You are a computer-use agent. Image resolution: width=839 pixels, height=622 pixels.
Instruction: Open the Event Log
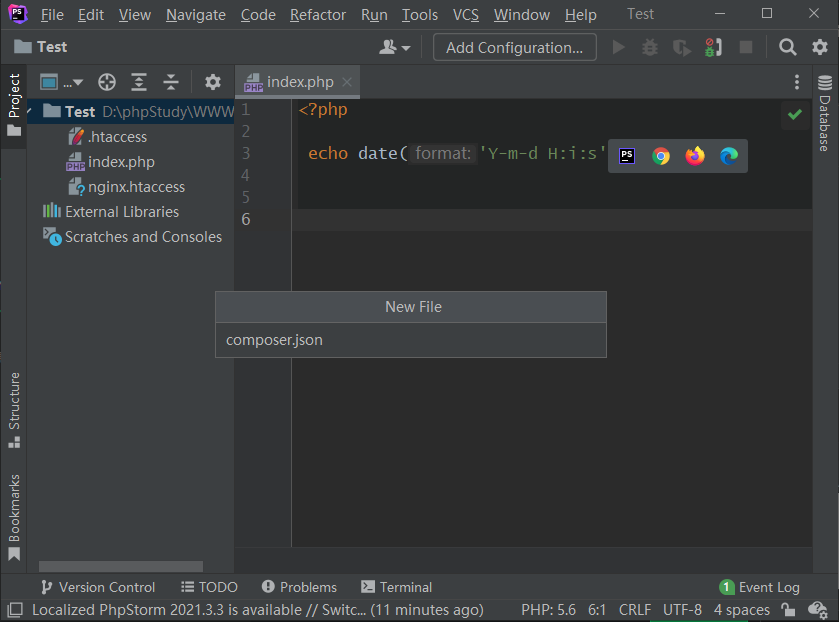click(760, 588)
